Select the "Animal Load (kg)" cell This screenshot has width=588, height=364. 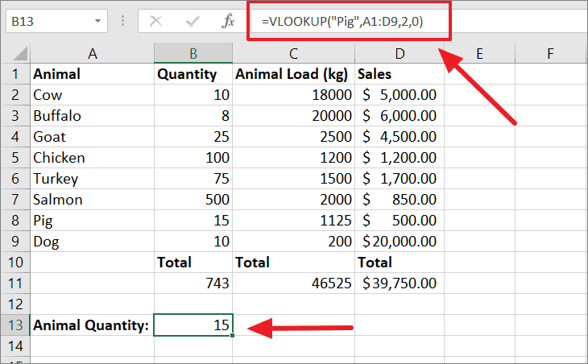click(294, 74)
